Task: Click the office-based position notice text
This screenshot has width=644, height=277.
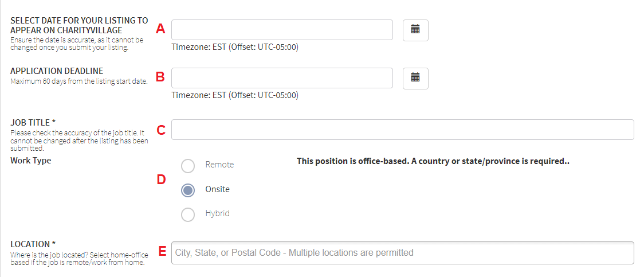Action: [x=433, y=162]
